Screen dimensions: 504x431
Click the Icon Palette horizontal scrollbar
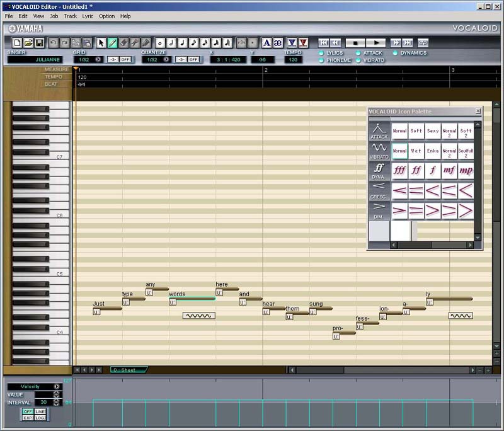point(432,245)
